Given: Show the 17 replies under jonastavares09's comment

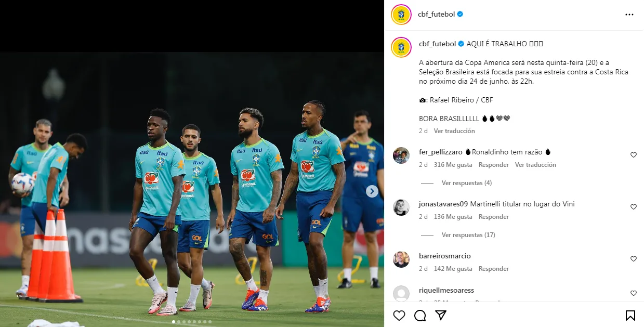Looking at the screenshot, I should (468, 234).
